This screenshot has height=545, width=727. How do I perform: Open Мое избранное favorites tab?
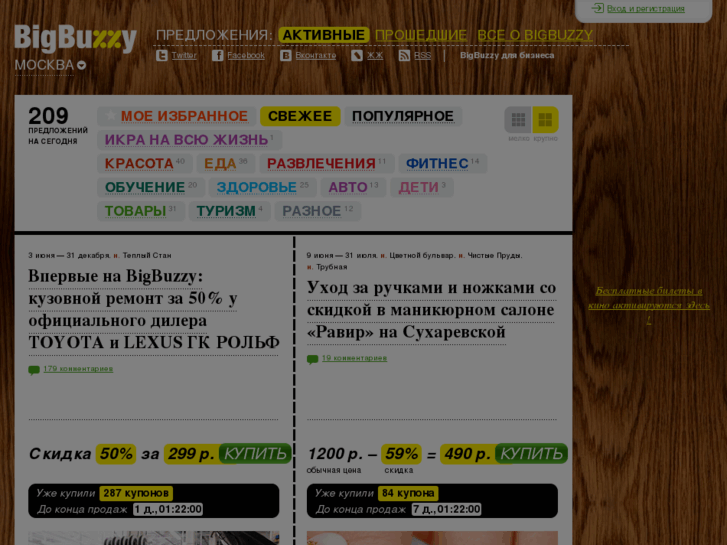coord(177,116)
